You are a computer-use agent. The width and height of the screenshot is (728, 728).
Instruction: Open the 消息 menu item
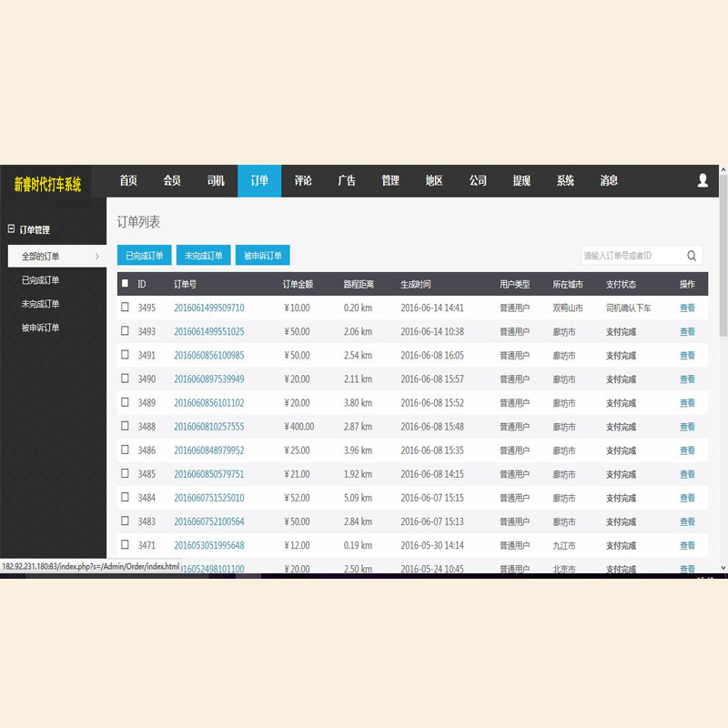609,181
